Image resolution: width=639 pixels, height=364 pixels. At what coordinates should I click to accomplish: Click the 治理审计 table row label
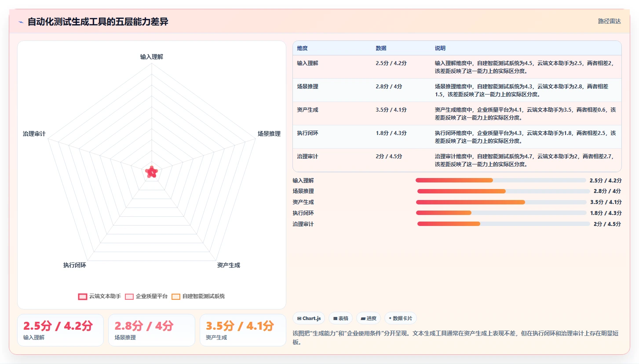(x=307, y=157)
